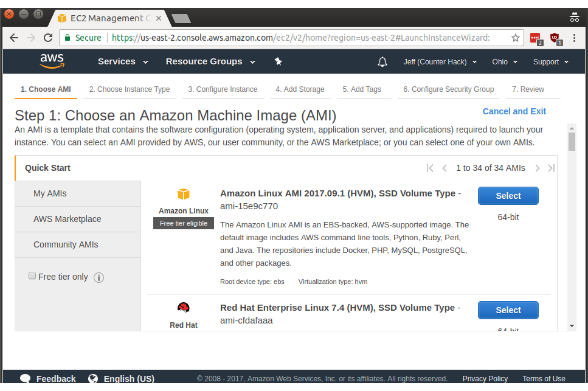
Task: Open the uBlock shield extension icon
Action: pyautogui.click(x=556, y=38)
